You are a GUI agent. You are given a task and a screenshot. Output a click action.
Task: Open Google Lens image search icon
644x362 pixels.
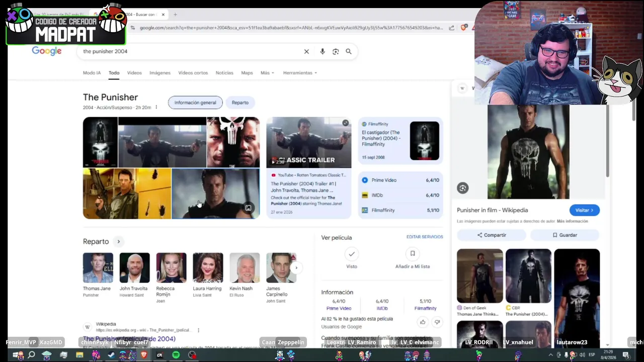tap(336, 51)
